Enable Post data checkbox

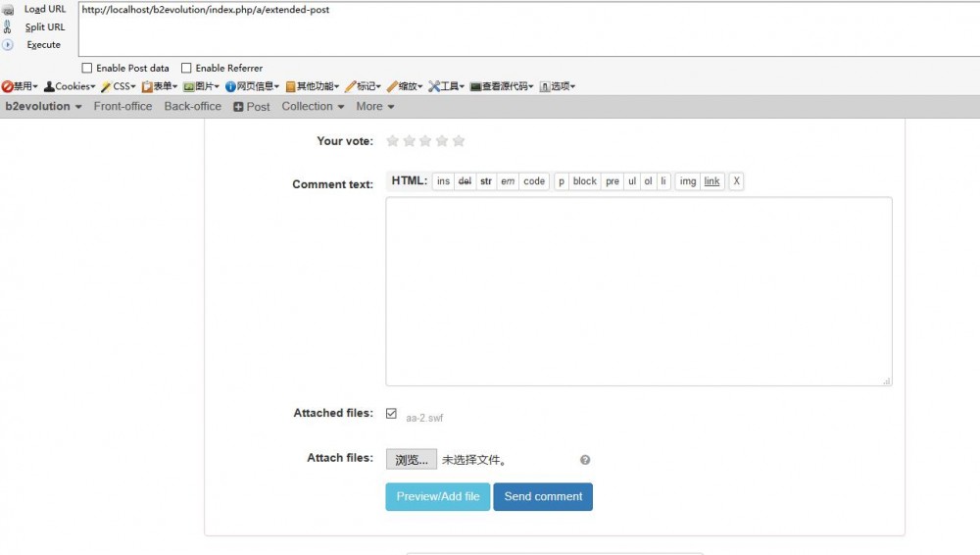coord(87,68)
